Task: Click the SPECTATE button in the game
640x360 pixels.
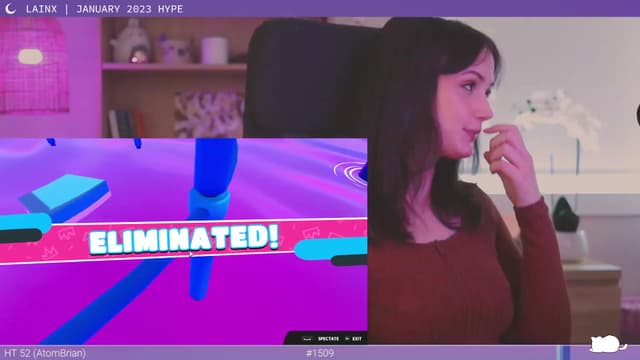Action: pos(328,339)
